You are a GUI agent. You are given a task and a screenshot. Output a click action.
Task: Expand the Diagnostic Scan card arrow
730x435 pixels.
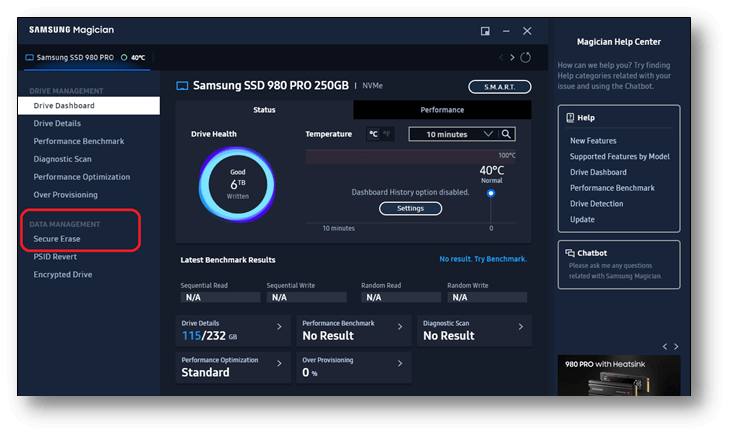click(x=520, y=327)
